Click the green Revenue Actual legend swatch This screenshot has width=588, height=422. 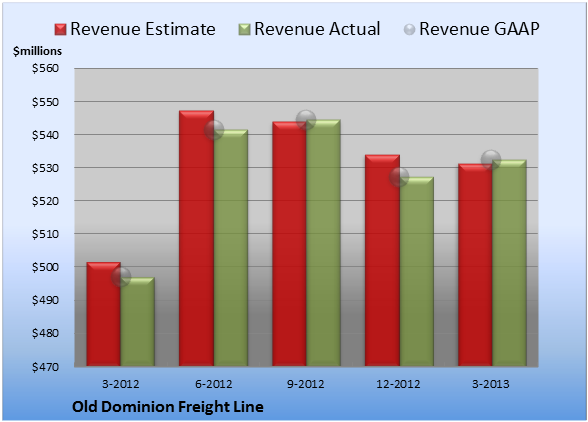(244, 30)
